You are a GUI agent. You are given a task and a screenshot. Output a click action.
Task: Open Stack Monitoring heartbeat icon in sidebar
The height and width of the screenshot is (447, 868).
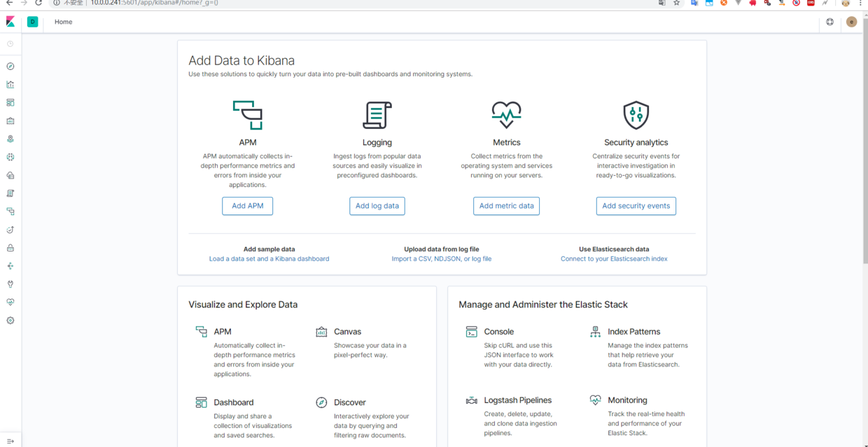click(10, 303)
